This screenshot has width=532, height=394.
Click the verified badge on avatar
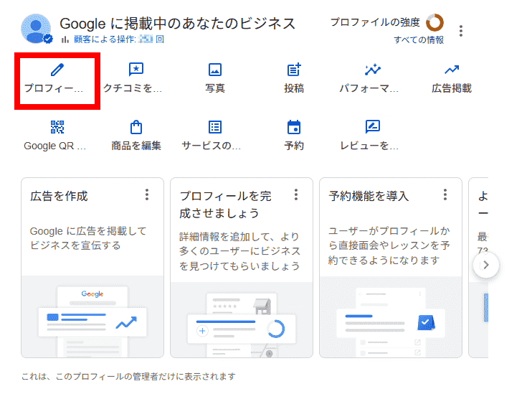(x=48, y=39)
